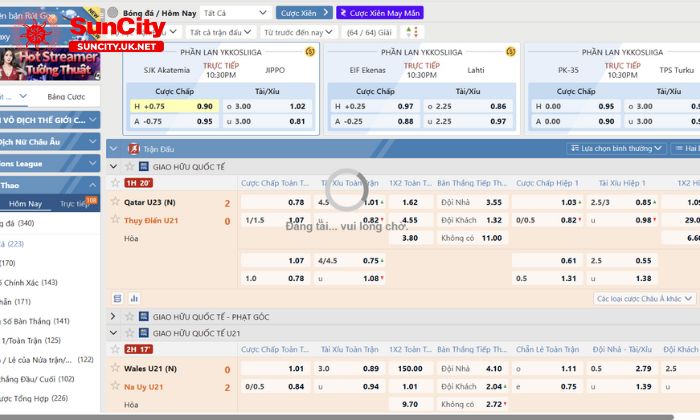The height and width of the screenshot is (420, 700).
Task: Expand Giao Hữu Quốc Tế - Phạt Góc section
Action: [114, 316]
